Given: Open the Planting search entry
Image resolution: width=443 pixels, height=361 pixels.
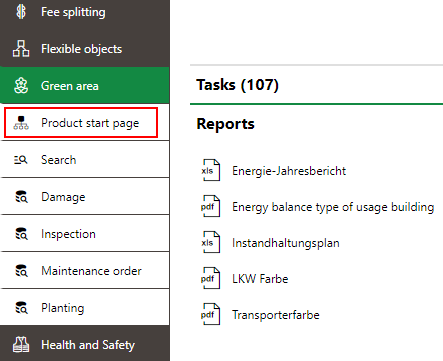Looking at the screenshot, I should tap(85, 307).
